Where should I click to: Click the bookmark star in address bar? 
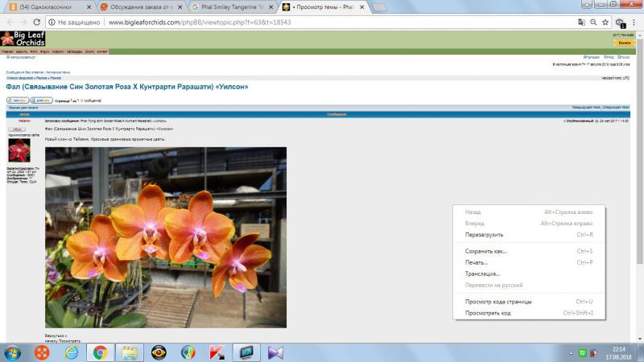click(x=605, y=23)
